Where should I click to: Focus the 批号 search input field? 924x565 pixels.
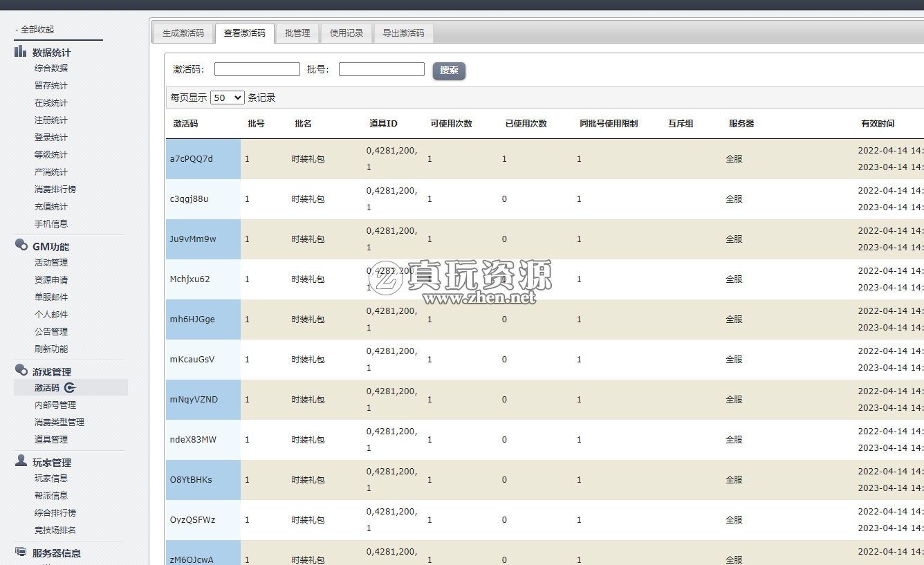click(x=382, y=69)
